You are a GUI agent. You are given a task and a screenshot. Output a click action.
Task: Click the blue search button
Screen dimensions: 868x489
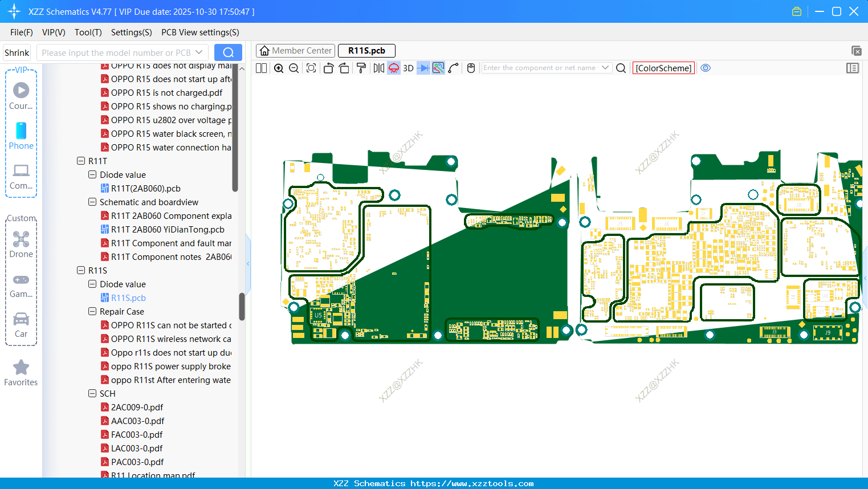[x=228, y=53]
